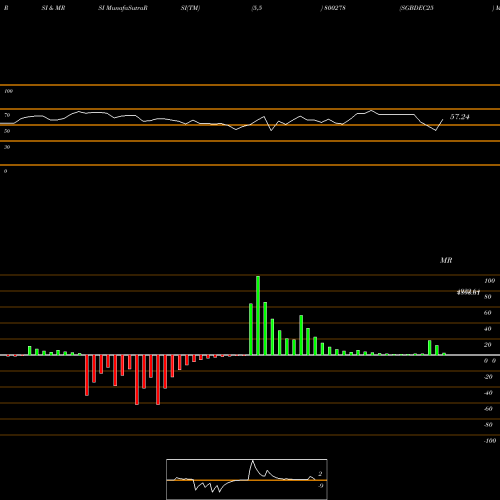
Task: Click the RSI panel's 100 level label
Action: (x=8, y=91)
